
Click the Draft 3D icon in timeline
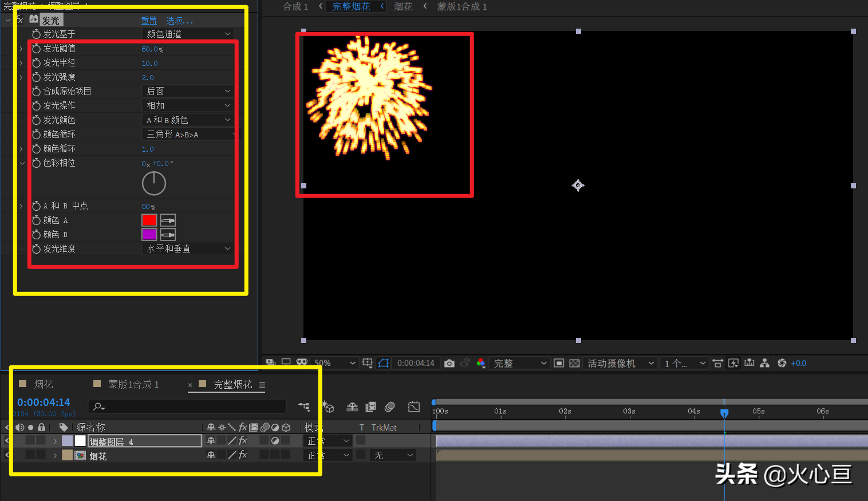pos(329,407)
